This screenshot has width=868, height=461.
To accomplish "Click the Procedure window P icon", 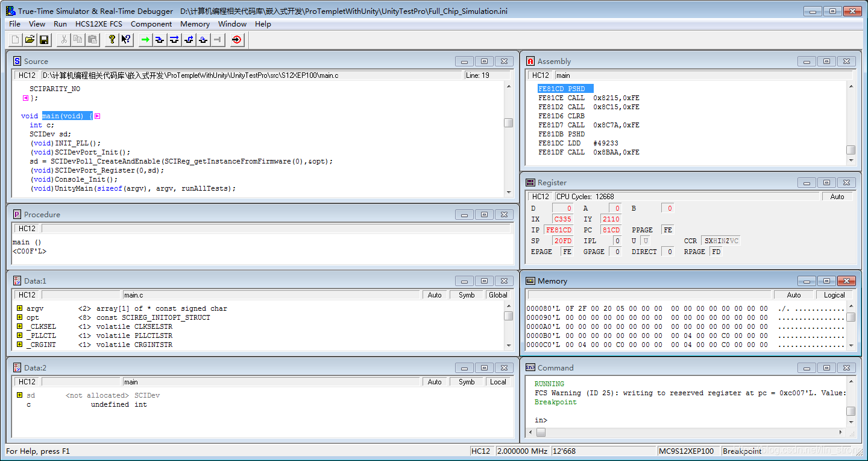I will [17, 214].
